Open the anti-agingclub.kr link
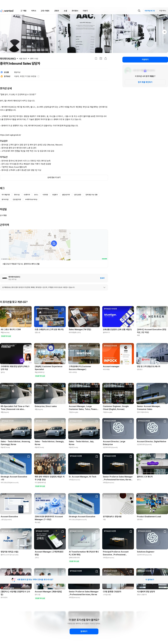 (x=11, y=135)
